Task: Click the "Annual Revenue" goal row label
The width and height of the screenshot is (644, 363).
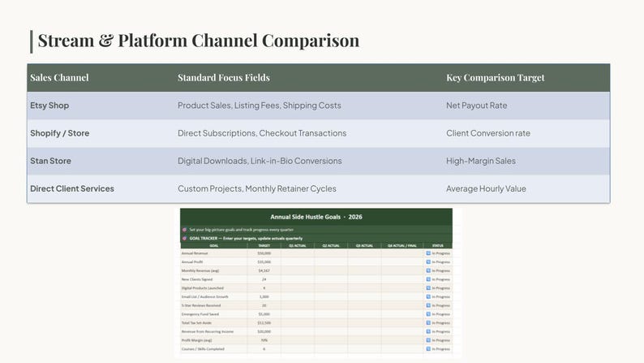Action: click(195, 253)
